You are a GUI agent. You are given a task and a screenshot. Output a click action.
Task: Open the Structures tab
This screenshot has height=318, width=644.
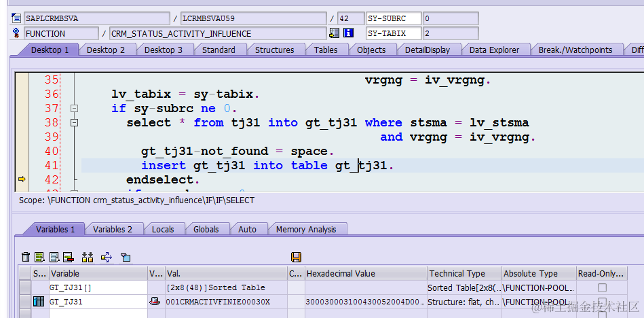pyautogui.click(x=274, y=50)
